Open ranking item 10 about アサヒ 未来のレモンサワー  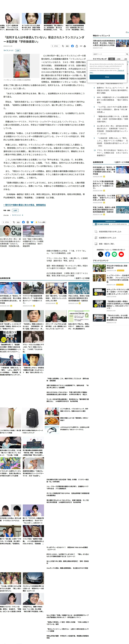(112, 153)
